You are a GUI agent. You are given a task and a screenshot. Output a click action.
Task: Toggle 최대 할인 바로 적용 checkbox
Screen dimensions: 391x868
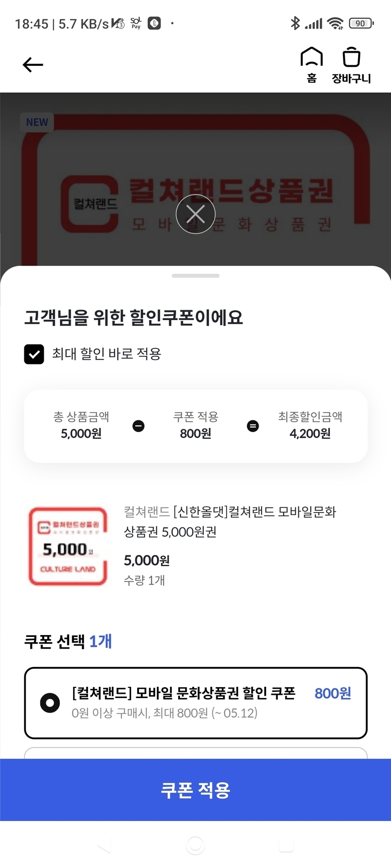34,354
